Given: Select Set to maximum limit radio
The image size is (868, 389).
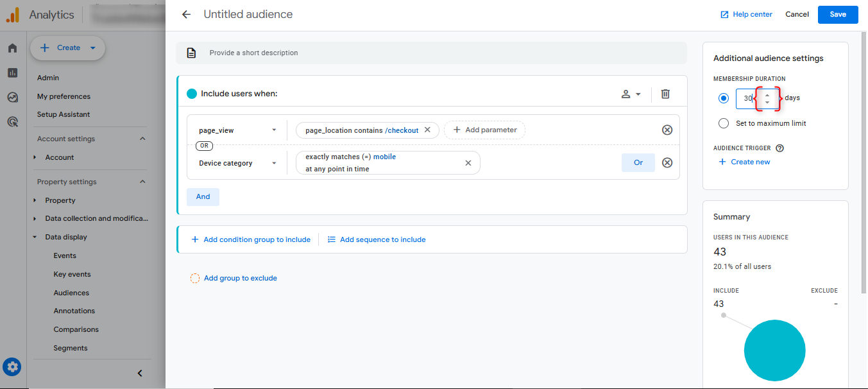Looking at the screenshot, I should pyautogui.click(x=724, y=123).
